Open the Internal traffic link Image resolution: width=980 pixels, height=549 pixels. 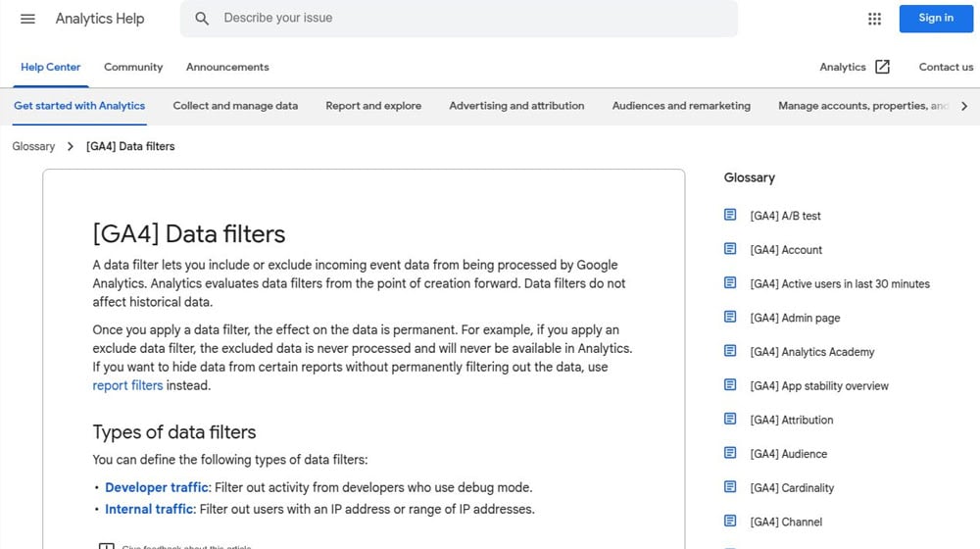[149, 509]
